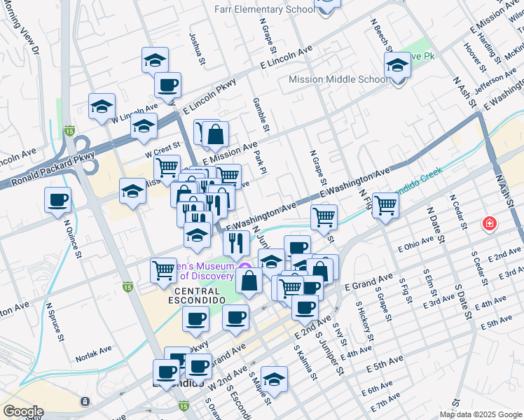This screenshot has height=420, width=524.
Task: Click the S Kalmia St street label
Action: [x=305, y=363]
